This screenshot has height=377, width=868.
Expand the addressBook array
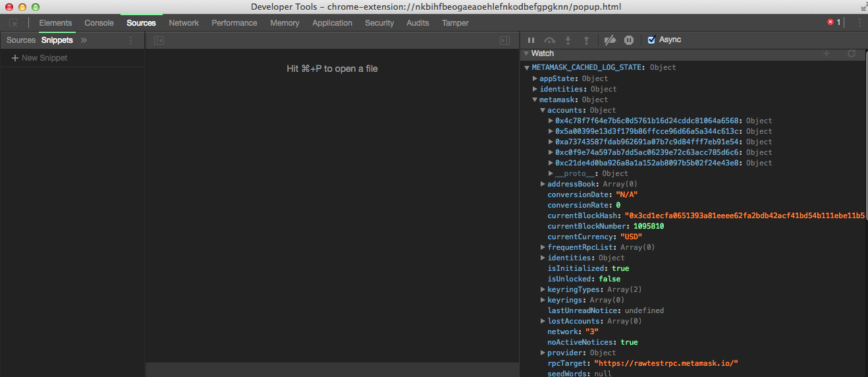543,184
